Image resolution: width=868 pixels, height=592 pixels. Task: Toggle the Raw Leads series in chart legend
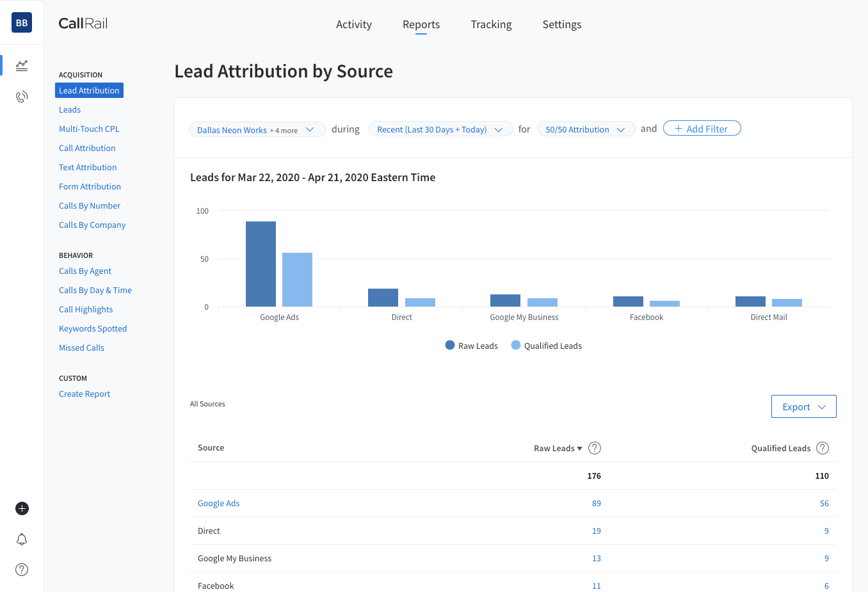[472, 345]
